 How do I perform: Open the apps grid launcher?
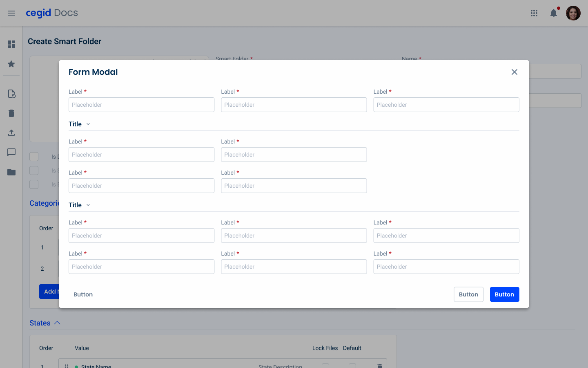tap(534, 13)
